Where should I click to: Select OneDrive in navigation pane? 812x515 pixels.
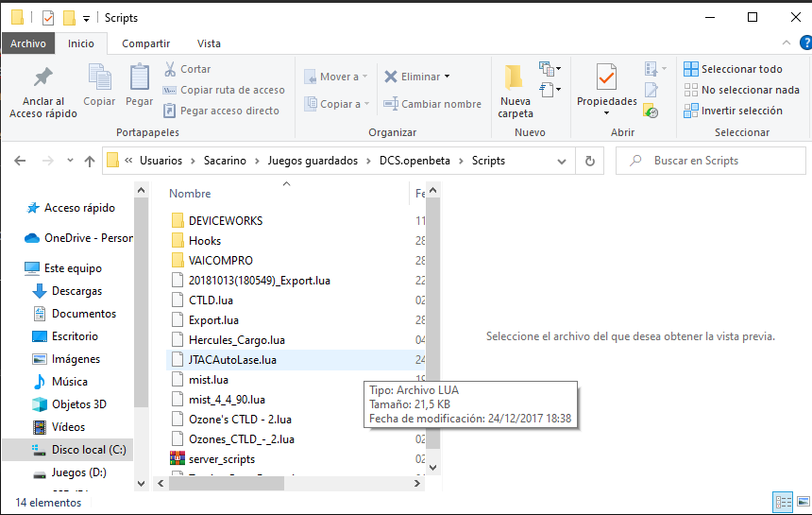(77, 238)
